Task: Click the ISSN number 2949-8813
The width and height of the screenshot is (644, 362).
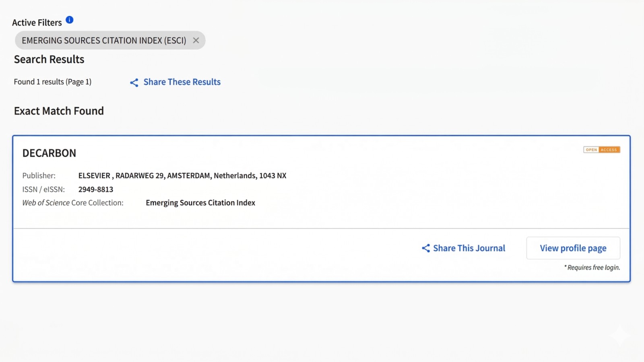Action: [96, 189]
